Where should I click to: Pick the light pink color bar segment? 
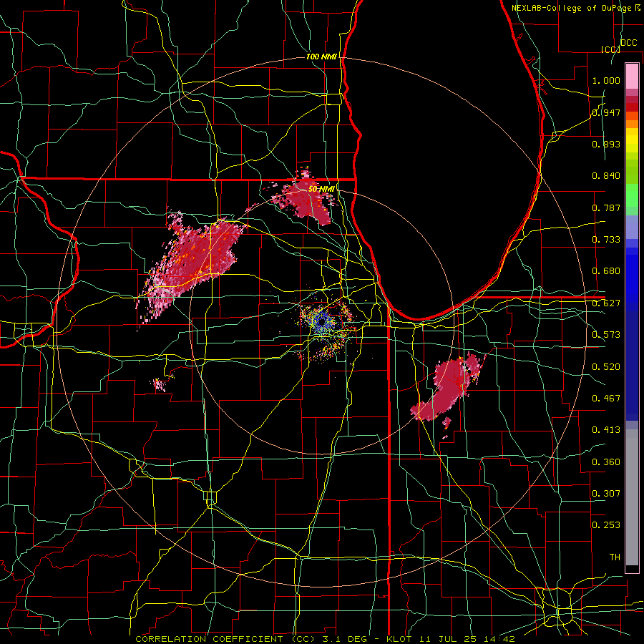632,76
